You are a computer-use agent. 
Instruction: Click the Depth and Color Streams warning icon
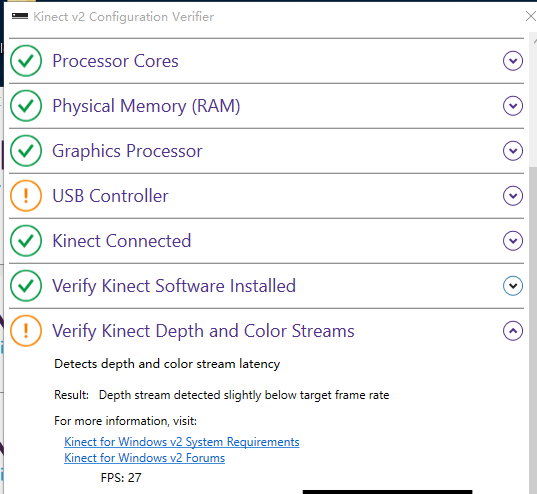[26, 331]
